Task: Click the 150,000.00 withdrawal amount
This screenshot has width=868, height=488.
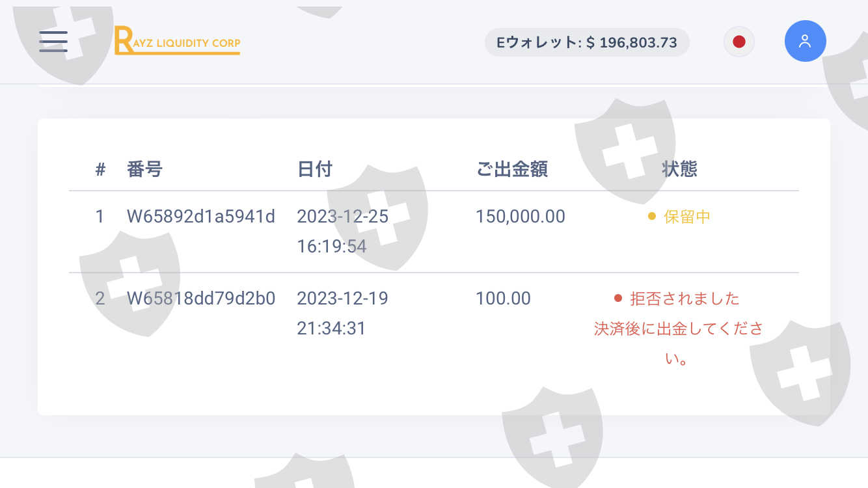Action: pos(521,217)
